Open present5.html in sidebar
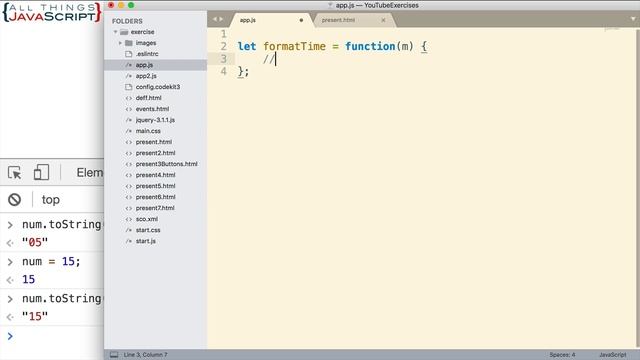The height and width of the screenshot is (360, 640). (x=155, y=186)
